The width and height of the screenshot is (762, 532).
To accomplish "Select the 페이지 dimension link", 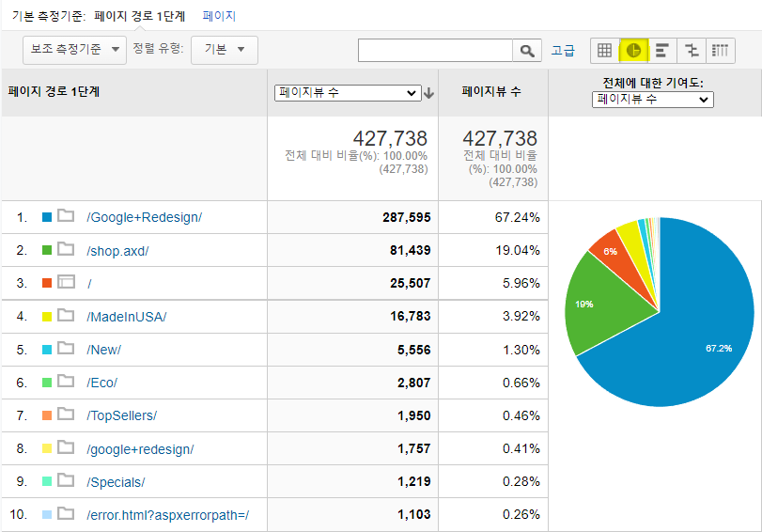I will 219,16.
